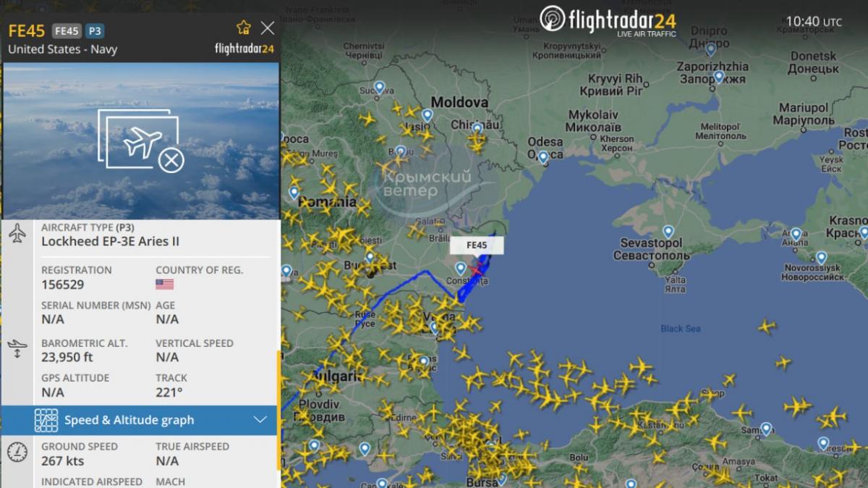Close the FE45 flight details panel
This screenshot has height=488, width=868.
point(268,28)
